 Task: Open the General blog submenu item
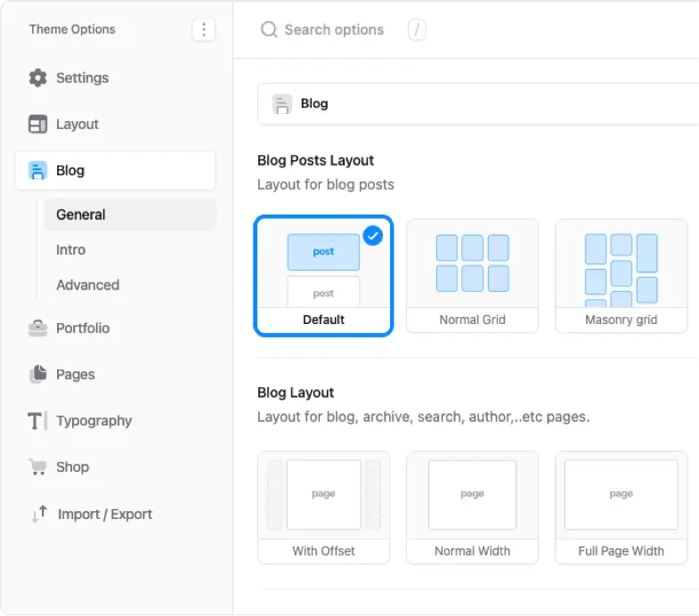pos(81,215)
